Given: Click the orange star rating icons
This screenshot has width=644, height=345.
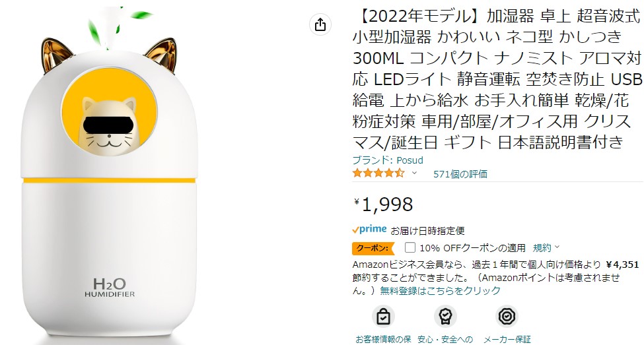Looking at the screenshot, I should tap(378, 173).
